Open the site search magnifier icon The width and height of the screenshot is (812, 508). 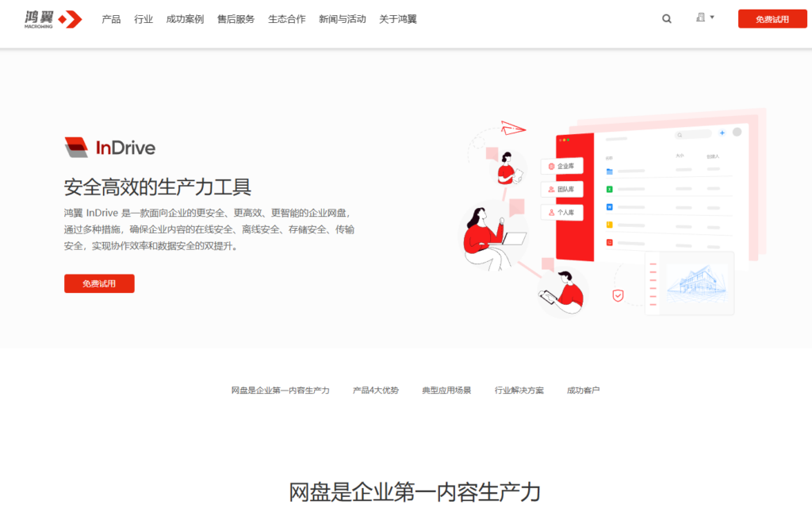[x=666, y=17]
